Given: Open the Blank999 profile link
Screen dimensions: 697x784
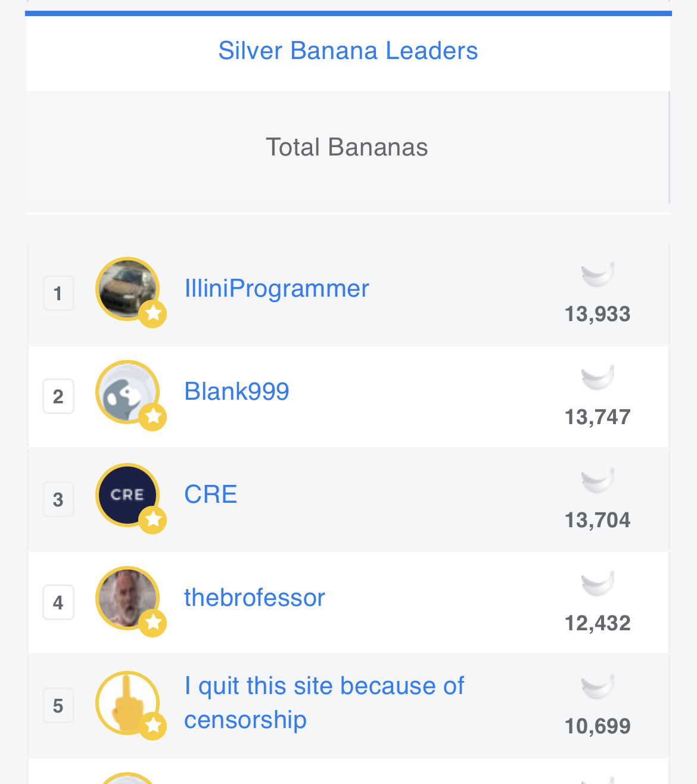Looking at the screenshot, I should pyautogui.click(x=237, y=391).
